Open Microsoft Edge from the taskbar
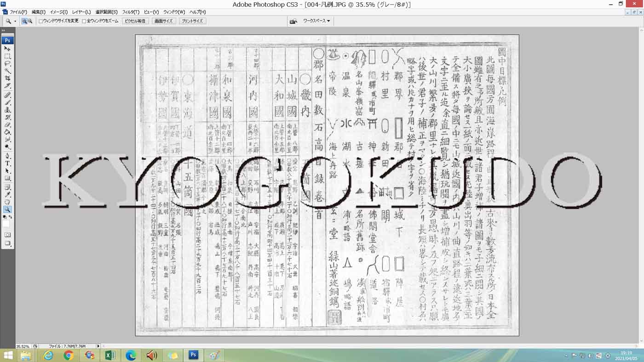 [131, 356]
